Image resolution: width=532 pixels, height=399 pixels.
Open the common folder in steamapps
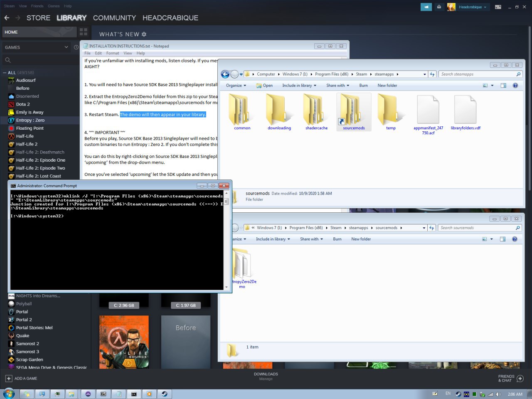pos(242,112)
